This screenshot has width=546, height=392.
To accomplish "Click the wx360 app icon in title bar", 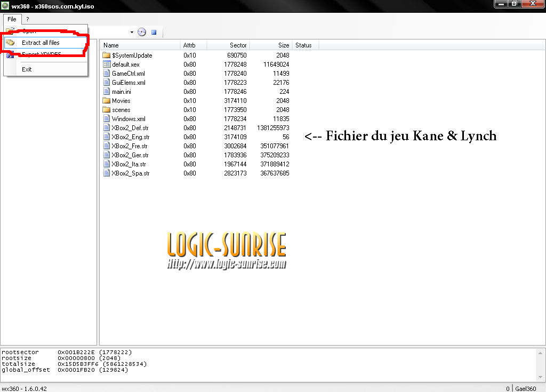I will (5, 6).
